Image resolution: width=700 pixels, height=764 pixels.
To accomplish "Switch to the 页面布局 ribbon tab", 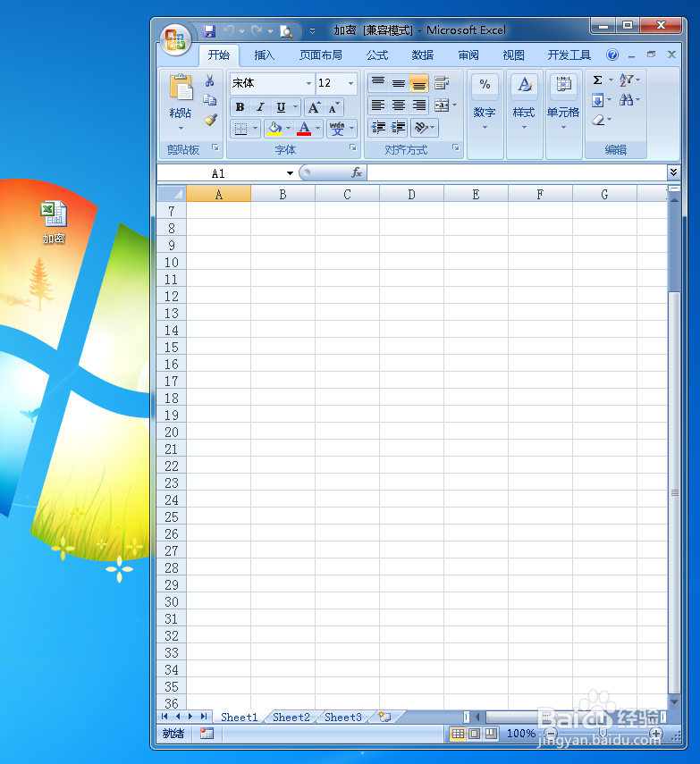I will click(x=321, y=55).
